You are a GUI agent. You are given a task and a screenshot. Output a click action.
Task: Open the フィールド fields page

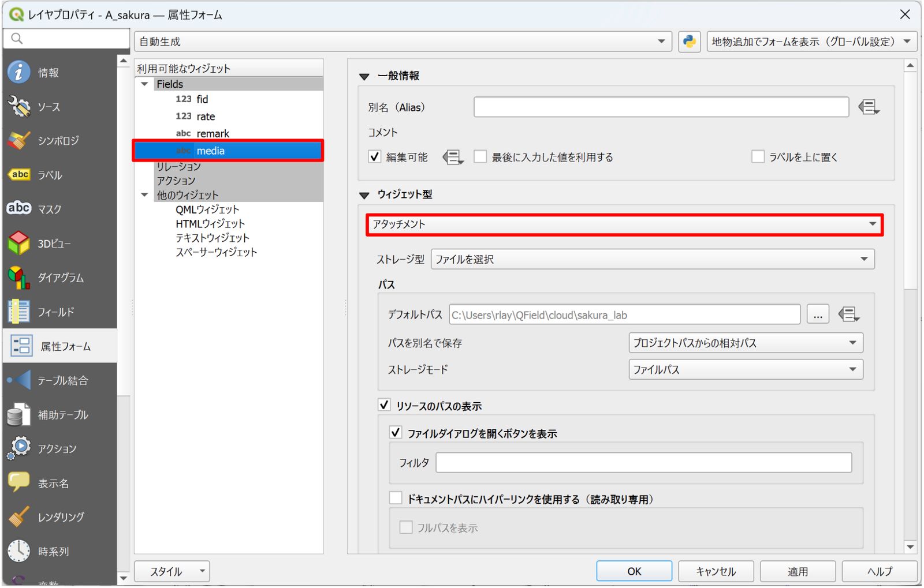pos(19,312)
